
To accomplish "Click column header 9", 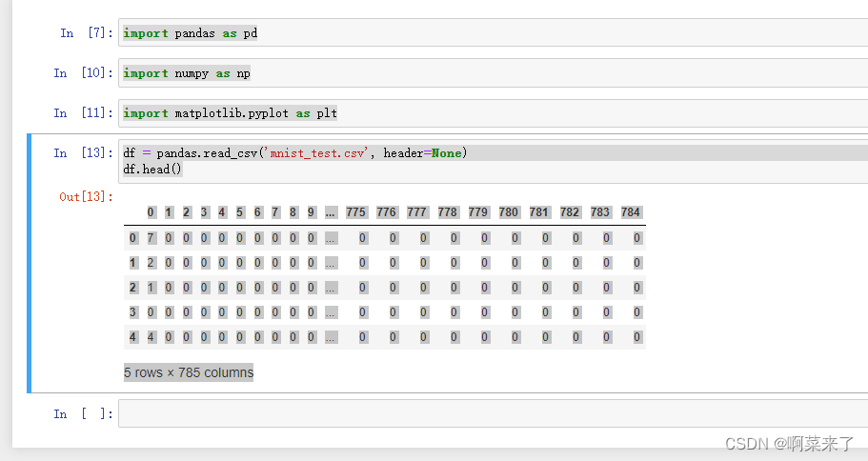I will [312, 212].
